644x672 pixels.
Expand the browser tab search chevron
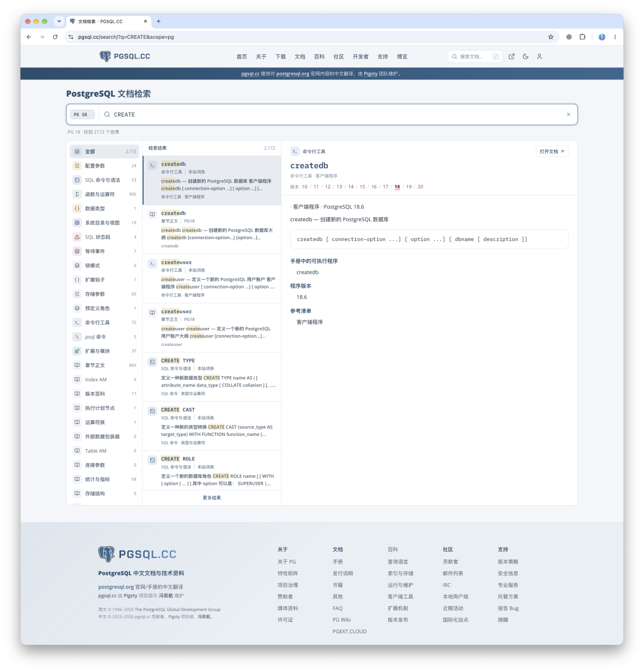coord(59,21)
